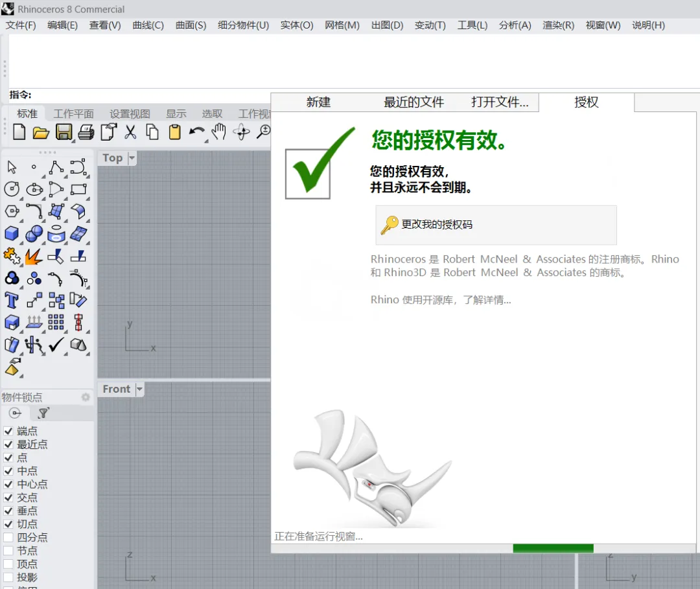The height and width of the screenshot is (589, 700).
Task: Click the checkmark Check objects icon
Action: (56, 345)
